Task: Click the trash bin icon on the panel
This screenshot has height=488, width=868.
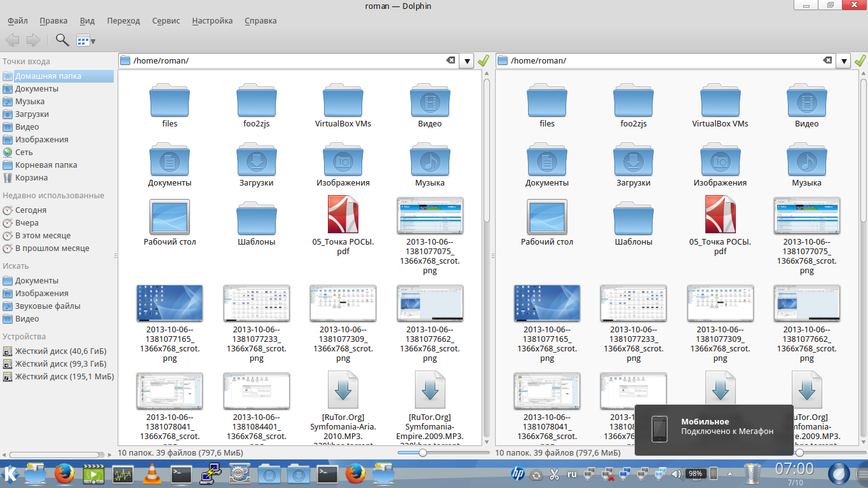Action: point(752,473)
